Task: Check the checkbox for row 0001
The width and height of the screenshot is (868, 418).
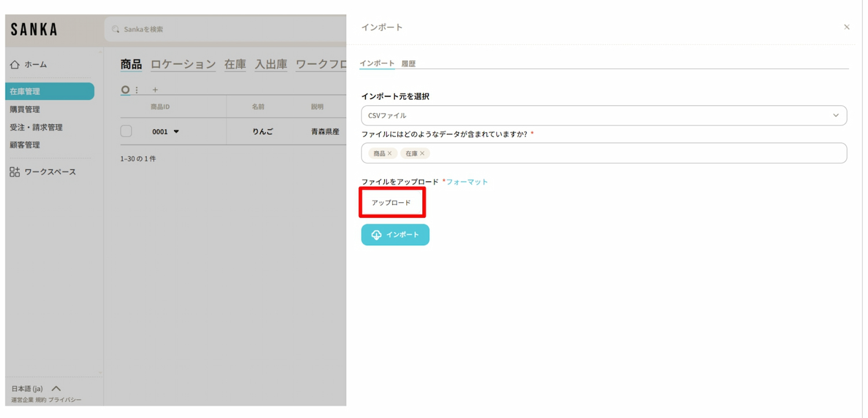Action: pyautogui.click(x=126, y=131)
